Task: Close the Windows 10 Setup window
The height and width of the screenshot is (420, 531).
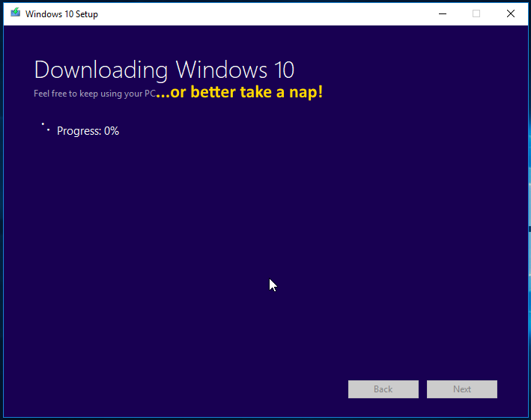Action: click(x=511, y=14)
